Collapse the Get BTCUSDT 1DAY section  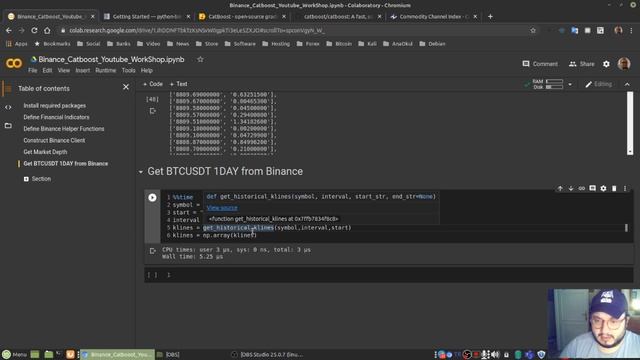[141, 172]
